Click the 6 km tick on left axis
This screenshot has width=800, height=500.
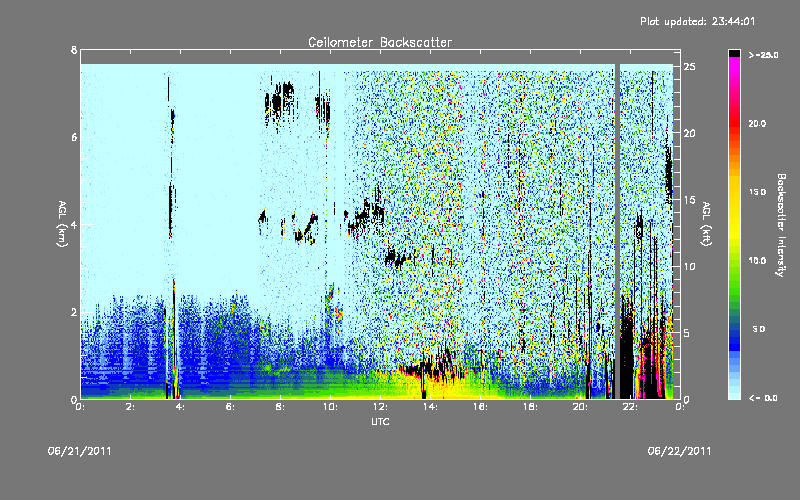[74, 137]
